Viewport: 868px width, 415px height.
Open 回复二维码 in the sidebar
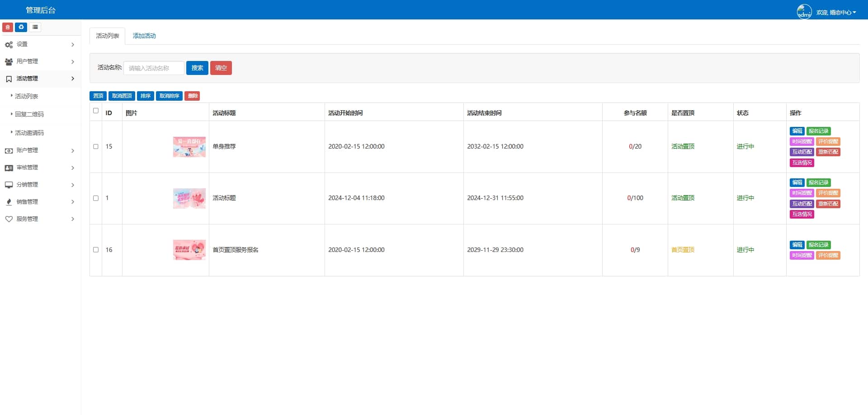[x=29, y=114]
